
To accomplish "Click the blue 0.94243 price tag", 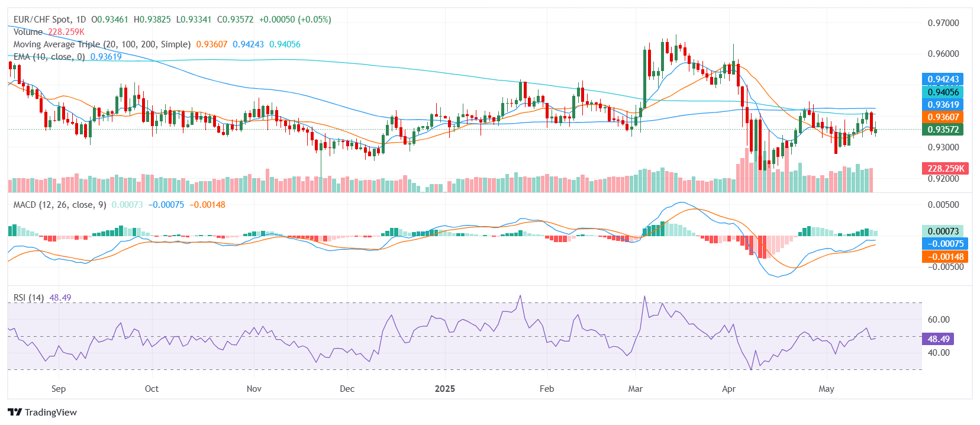I will tap(943, 79).
